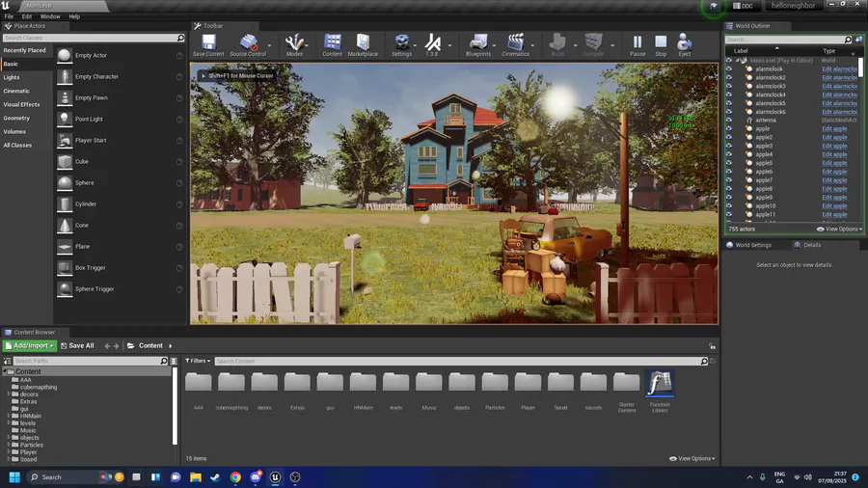Click the Search Content field
Screen dimensions: 868x488
(x=461, y=362)
